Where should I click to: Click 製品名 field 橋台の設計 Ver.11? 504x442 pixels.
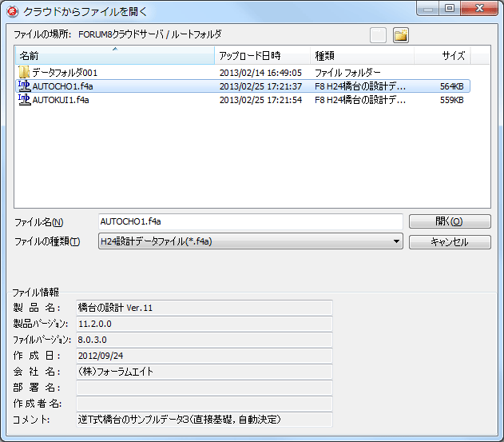[204, 308]
